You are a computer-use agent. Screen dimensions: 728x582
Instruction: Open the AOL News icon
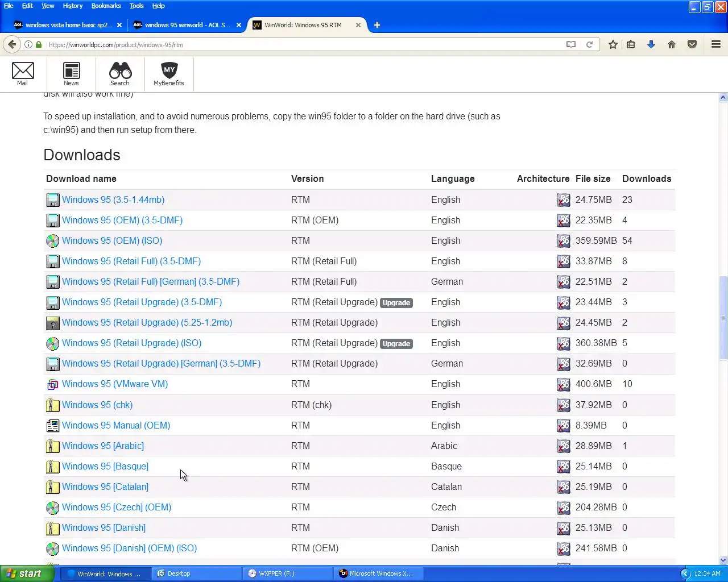click(x=71, y=74)
